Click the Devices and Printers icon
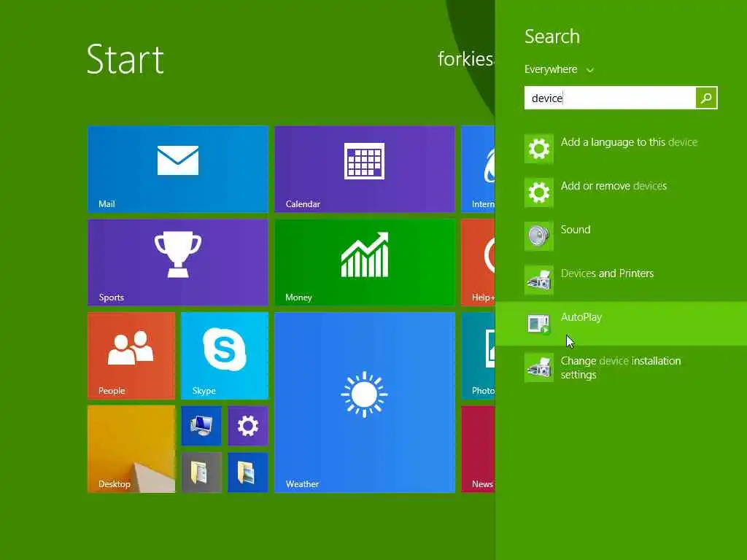747x560 pixels. pyautogui.click(x=539, y=280)
